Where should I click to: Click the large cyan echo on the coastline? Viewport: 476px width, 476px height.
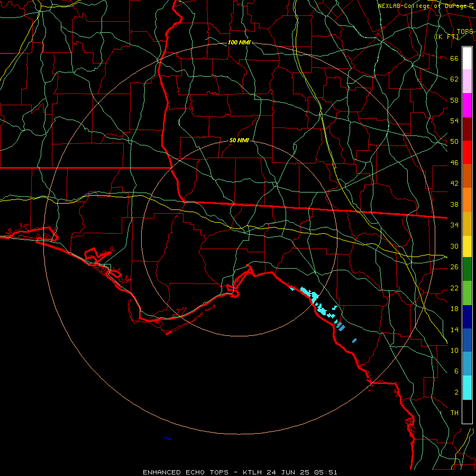pos(309,295)
